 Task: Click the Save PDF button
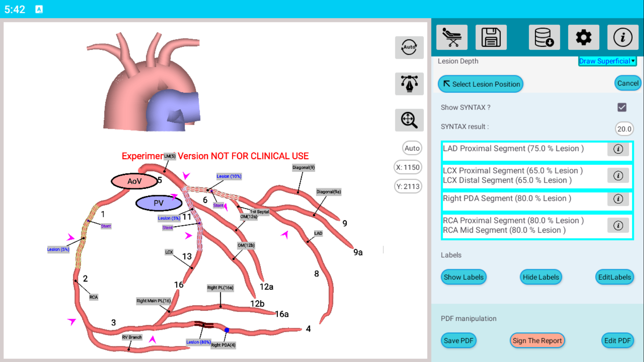click(x=458, y=341)
